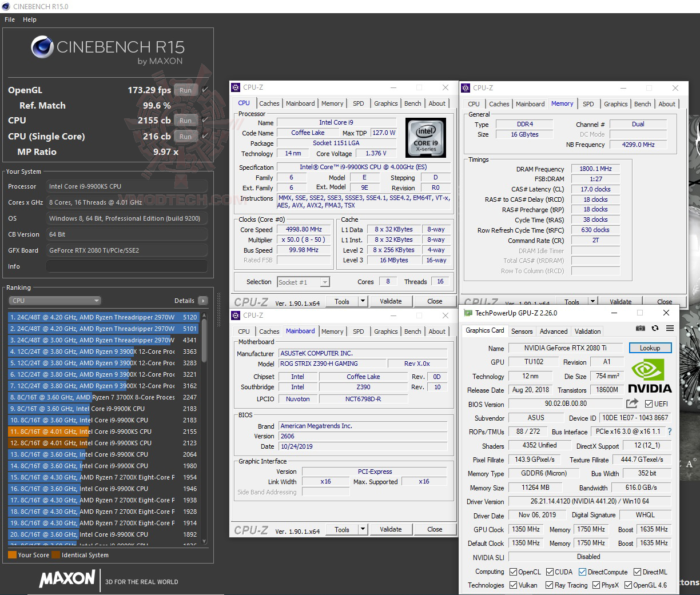Click the GPU-Z title bar app icon
700x595 pixels.
click(468, 313)
